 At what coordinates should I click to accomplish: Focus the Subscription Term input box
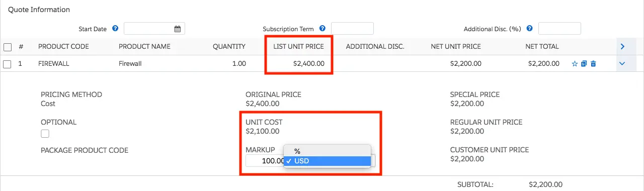pyautogui.click(x=352, y=29)
